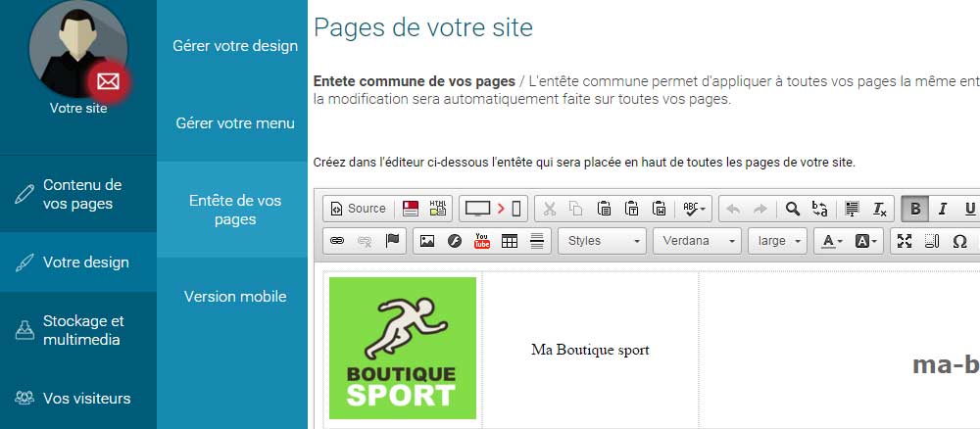This screenshot has height=429, width=980.
Task: Click the Find magnifier icon
Action: click(x=793, y=209)
